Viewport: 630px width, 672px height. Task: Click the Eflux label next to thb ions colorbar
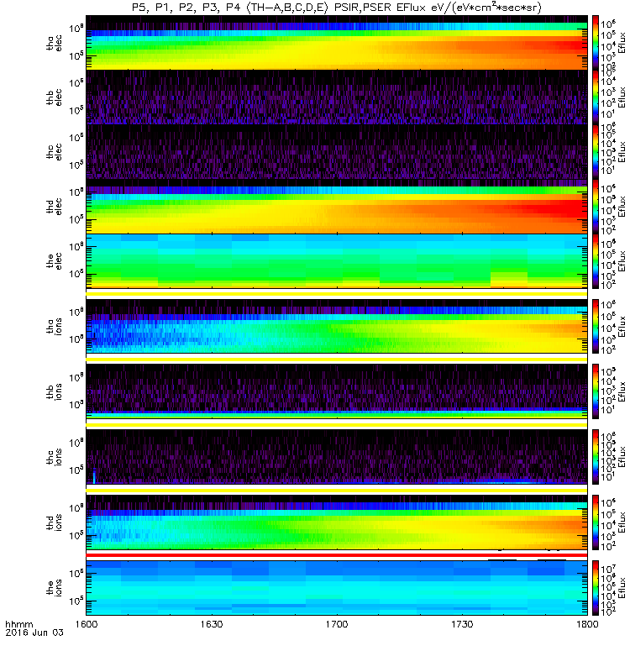tap(622, 391)
